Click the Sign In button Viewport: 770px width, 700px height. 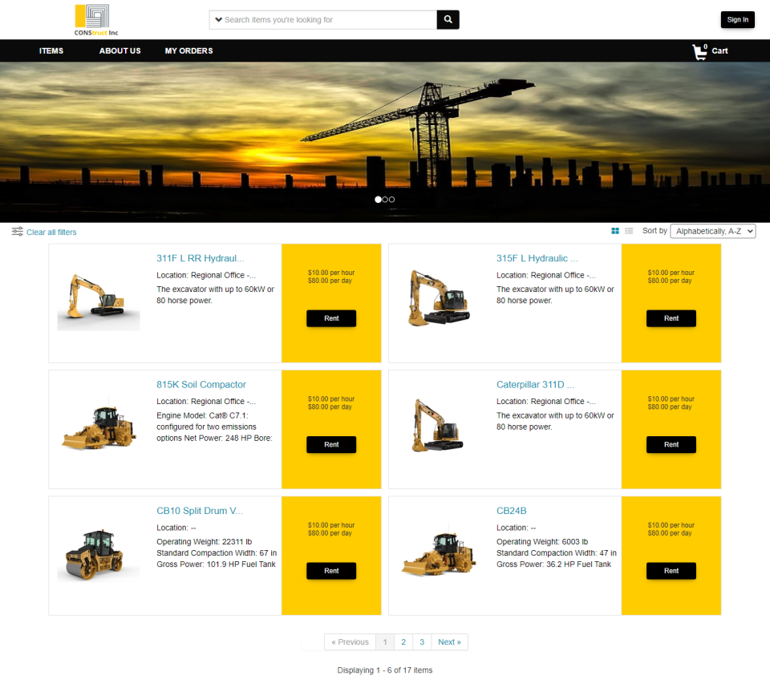tap(737, 19)
